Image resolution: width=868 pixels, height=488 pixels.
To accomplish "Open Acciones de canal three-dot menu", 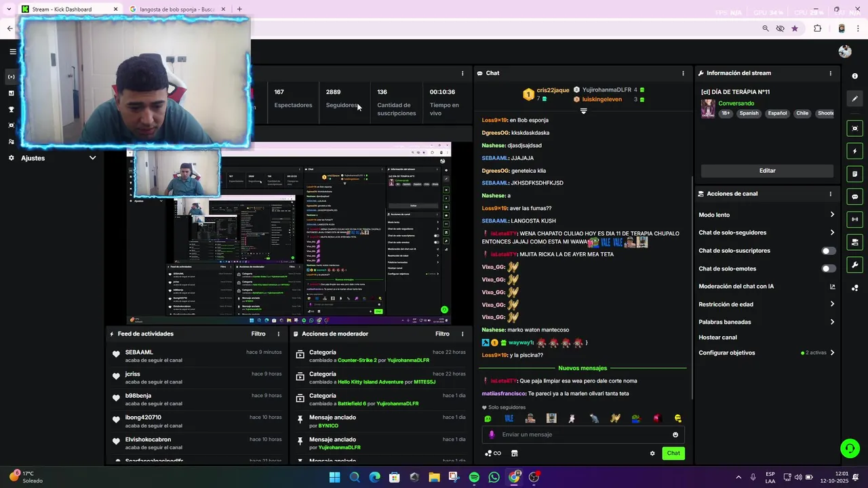I will (x=830, y=194).
